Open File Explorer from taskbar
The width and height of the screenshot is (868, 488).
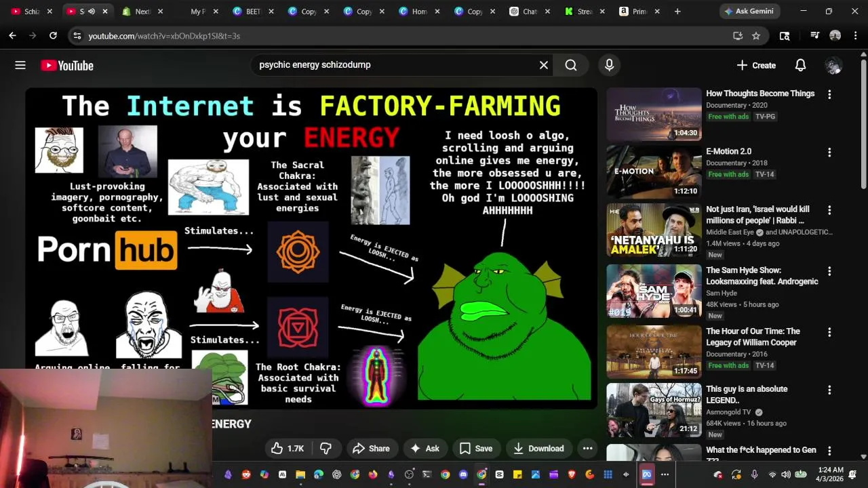tap(300, 474)
